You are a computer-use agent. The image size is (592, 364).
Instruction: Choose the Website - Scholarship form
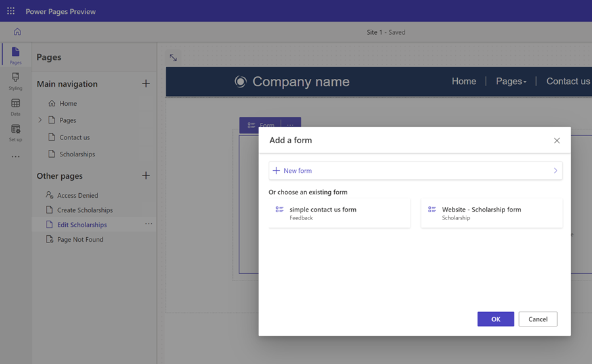491,214
